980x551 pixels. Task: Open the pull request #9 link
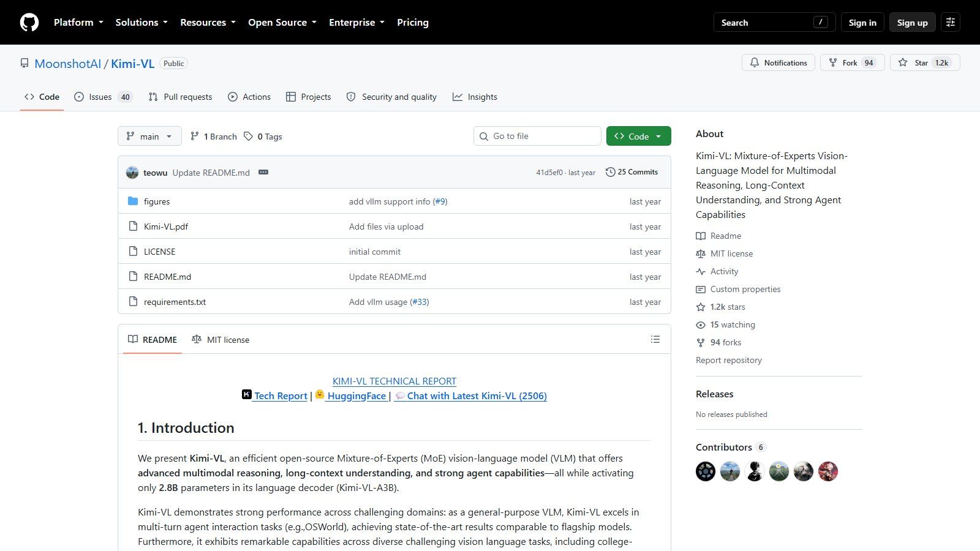point(440,201)
